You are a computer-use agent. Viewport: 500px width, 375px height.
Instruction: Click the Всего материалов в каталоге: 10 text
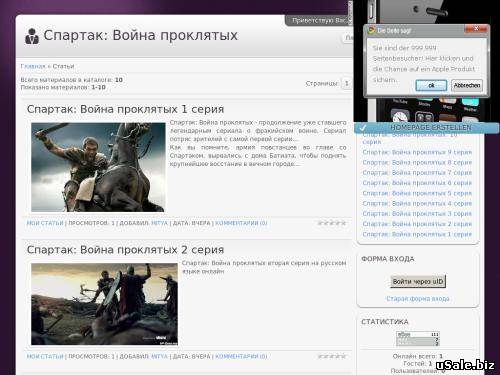coord(72,80)
